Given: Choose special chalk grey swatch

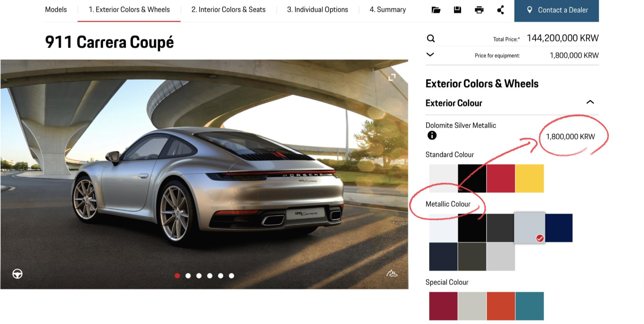Looking at the screenshot, I should click(472, 306).
